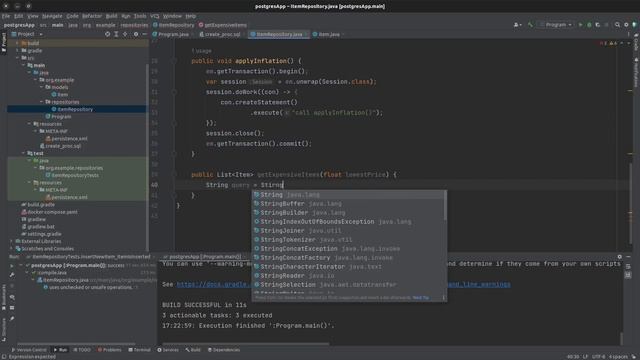This screenshot has width=640, height=360.
Task: Open the VCS menu
Action: pyautogui.click(x=155, y=16)
